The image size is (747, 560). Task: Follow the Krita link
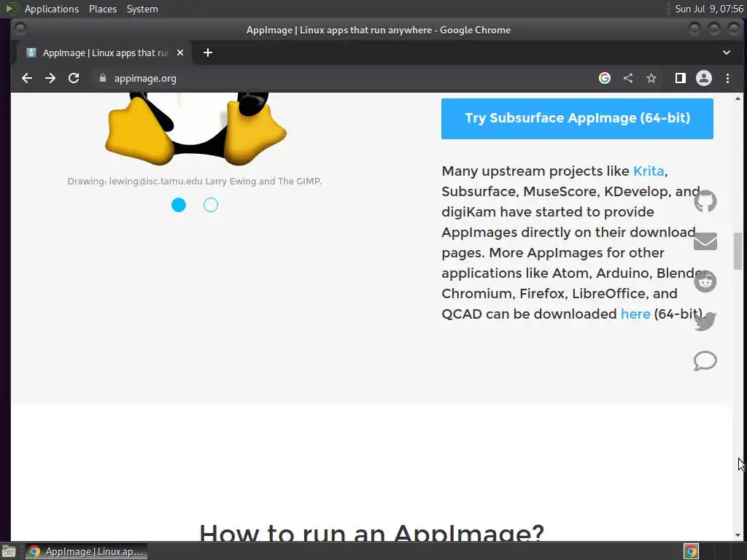tap(649, 171)
